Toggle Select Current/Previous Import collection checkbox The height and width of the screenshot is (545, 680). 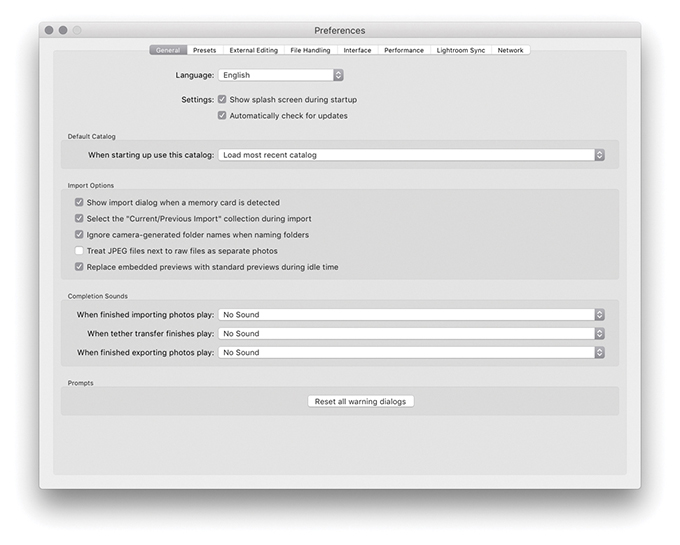tap(79, 218)
